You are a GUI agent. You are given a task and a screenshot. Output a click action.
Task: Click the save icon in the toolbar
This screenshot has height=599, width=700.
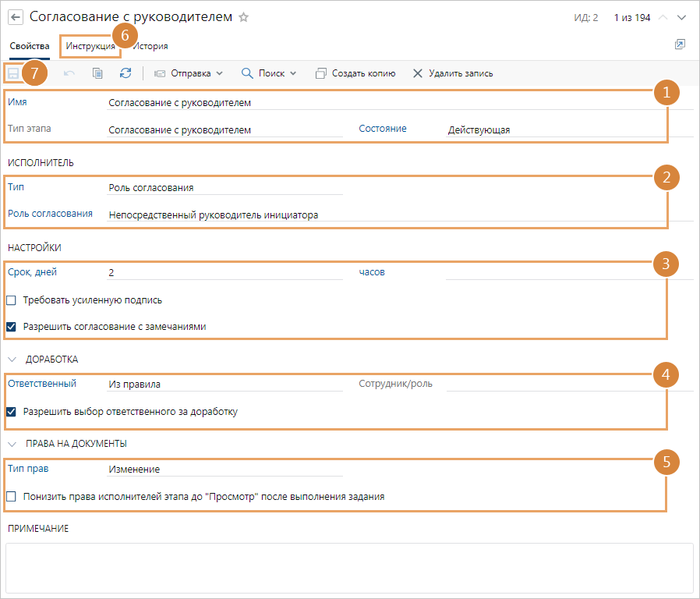[x=13, y=73]
